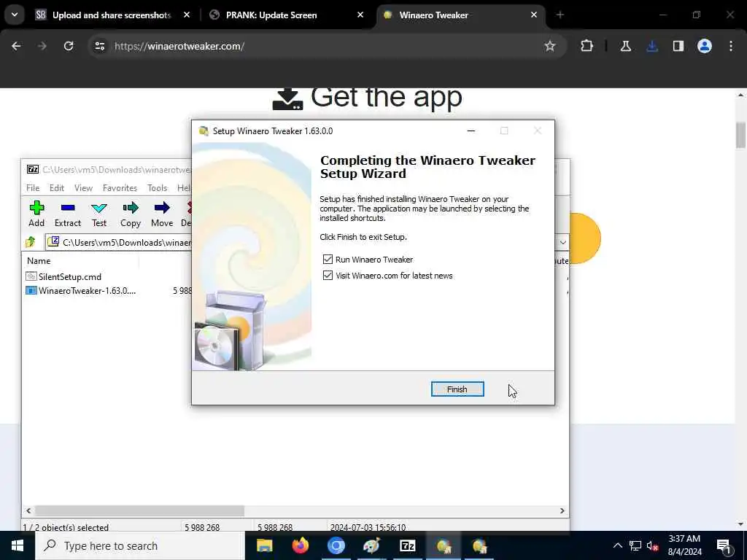The width and height of the screenshot is (747, 560).
Task: Uncheck Run Winaero Tweaker checkbox
Action: click(x=328, y=260)
